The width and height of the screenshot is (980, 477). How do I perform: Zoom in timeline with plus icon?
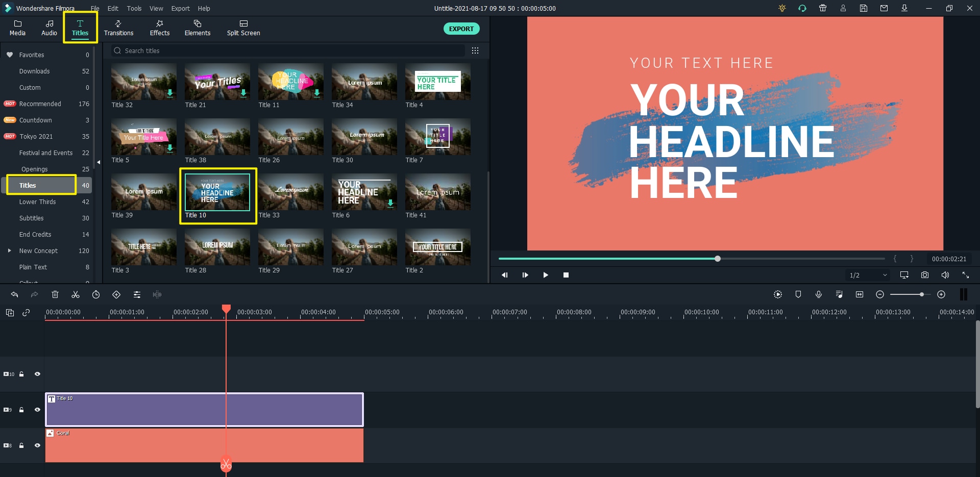[941, 294]
